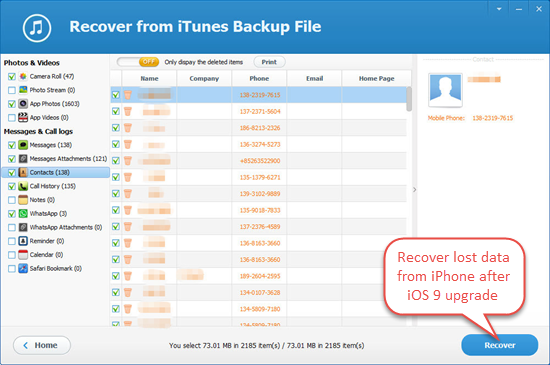Click the iTunes music note logo
Viewport: 550px width, 365px height.
coord(37,28)
